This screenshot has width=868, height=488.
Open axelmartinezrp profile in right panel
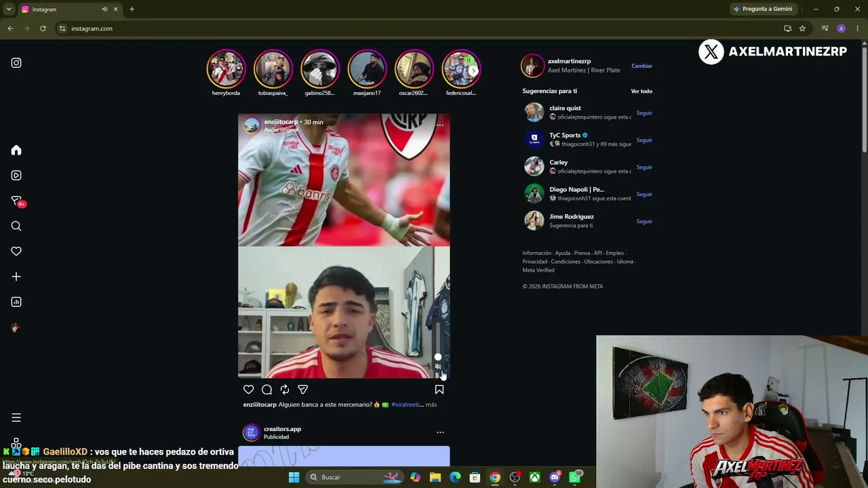click(x=569, y=62)
